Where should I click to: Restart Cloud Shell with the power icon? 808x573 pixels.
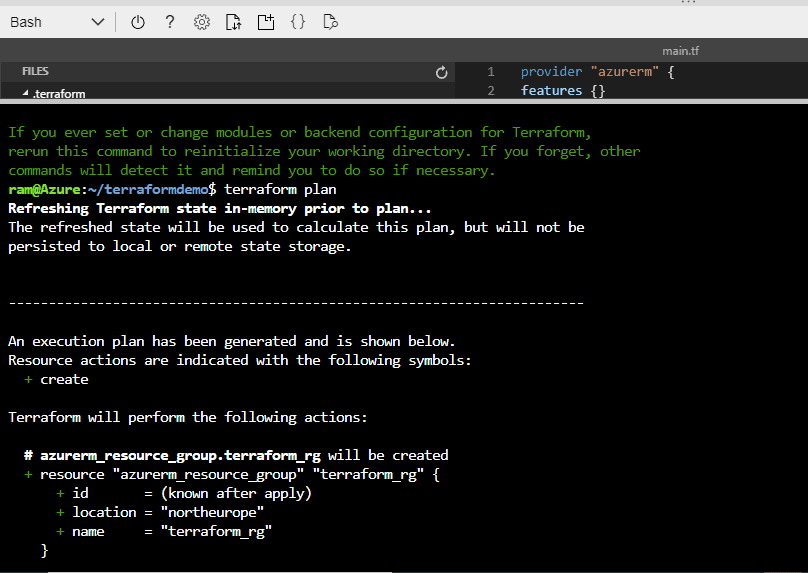point(138,22)
